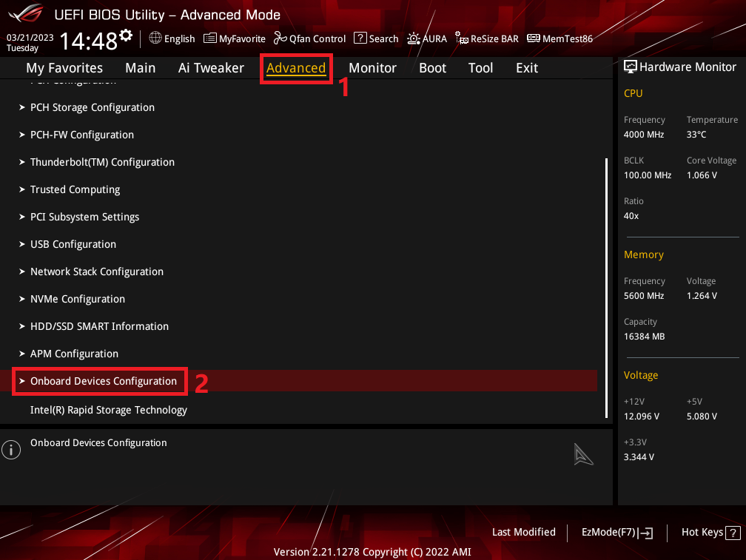Open AURA lighting settings

click(427, 38)
